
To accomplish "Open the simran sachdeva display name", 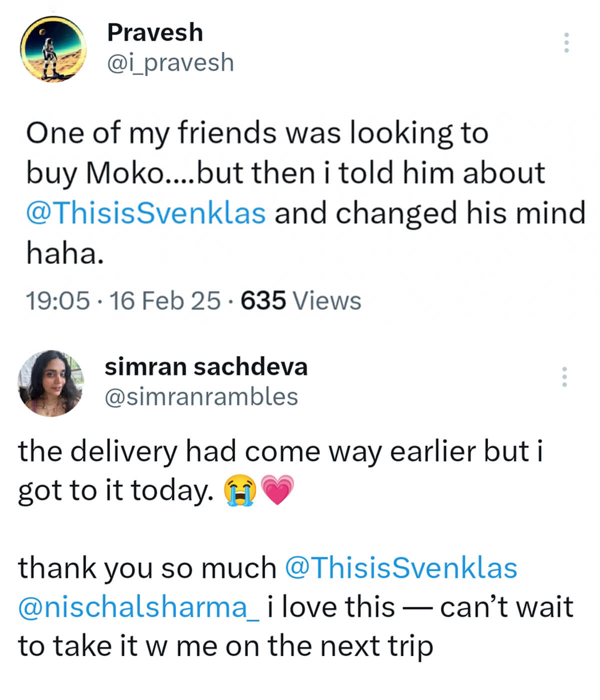I will [x=205, y=366].
